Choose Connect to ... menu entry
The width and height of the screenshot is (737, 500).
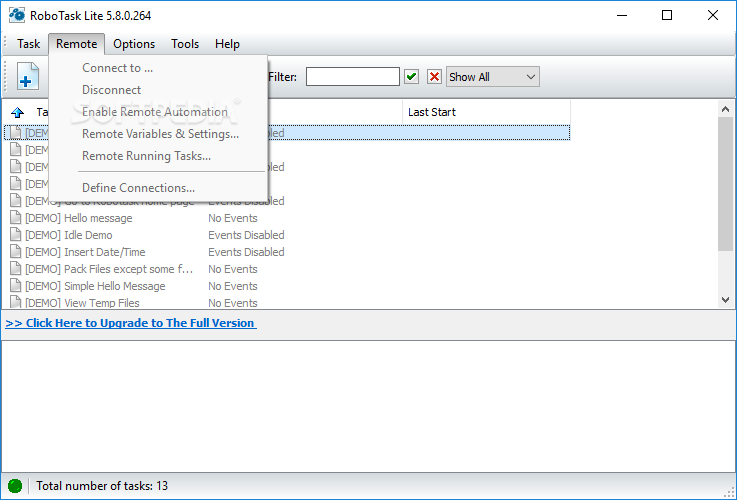pyautogui.click(x=158, y=68)
